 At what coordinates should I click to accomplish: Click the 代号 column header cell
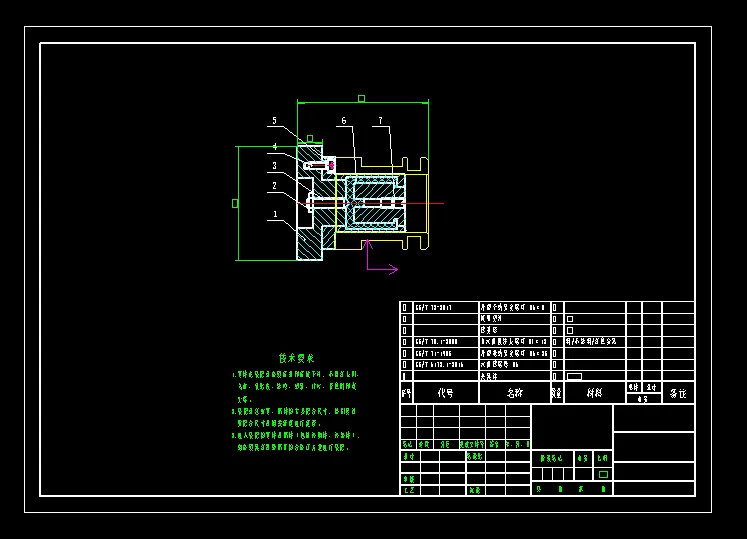tap(445, 393)
